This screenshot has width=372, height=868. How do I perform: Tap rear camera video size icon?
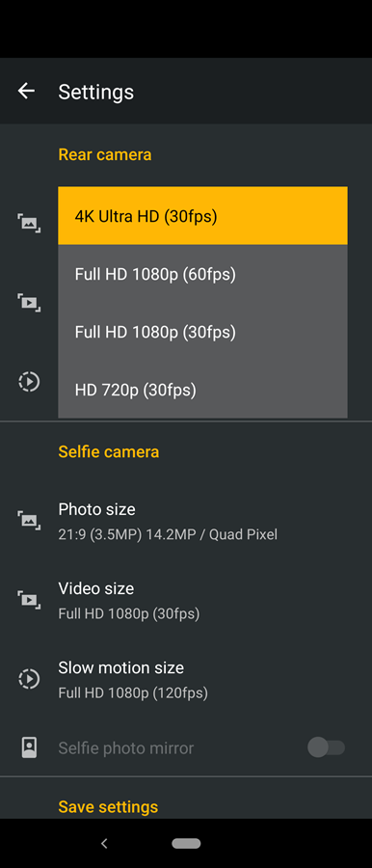(x=29, y=302)
